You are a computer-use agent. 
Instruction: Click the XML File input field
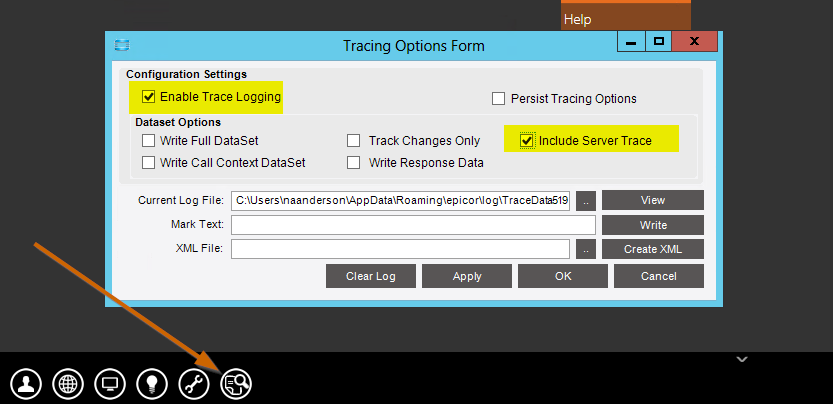coord(401,249)
